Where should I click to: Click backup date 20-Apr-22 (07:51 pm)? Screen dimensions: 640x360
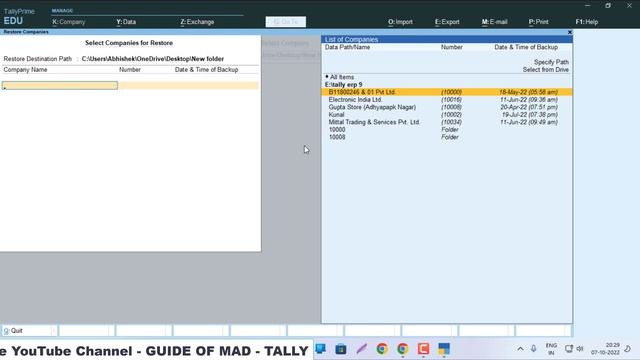click(x=529, y=107)
